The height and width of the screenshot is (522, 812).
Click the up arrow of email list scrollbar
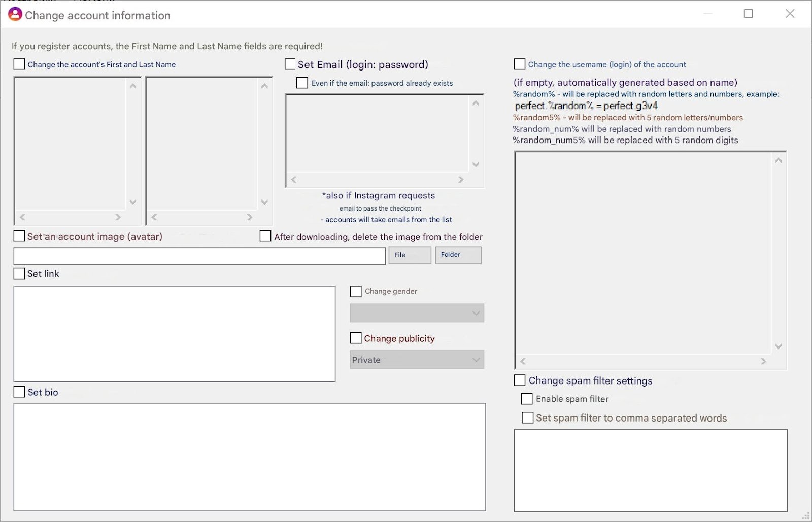476,103
